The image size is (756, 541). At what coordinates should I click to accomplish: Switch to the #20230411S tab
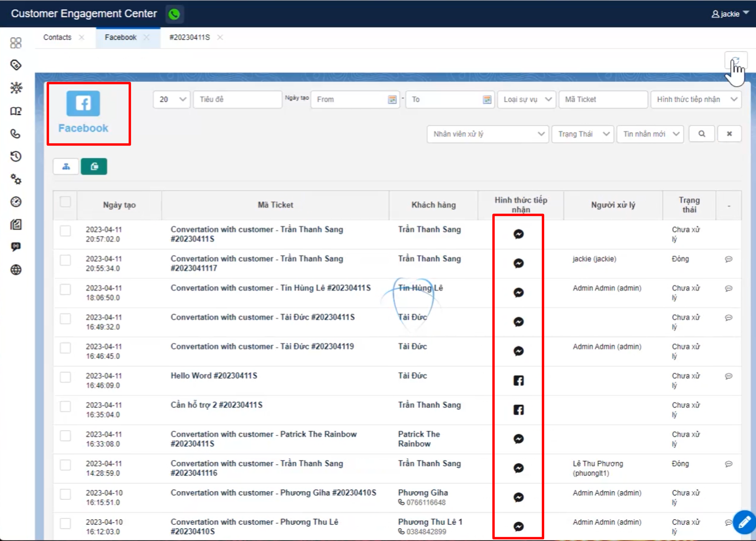189,37
